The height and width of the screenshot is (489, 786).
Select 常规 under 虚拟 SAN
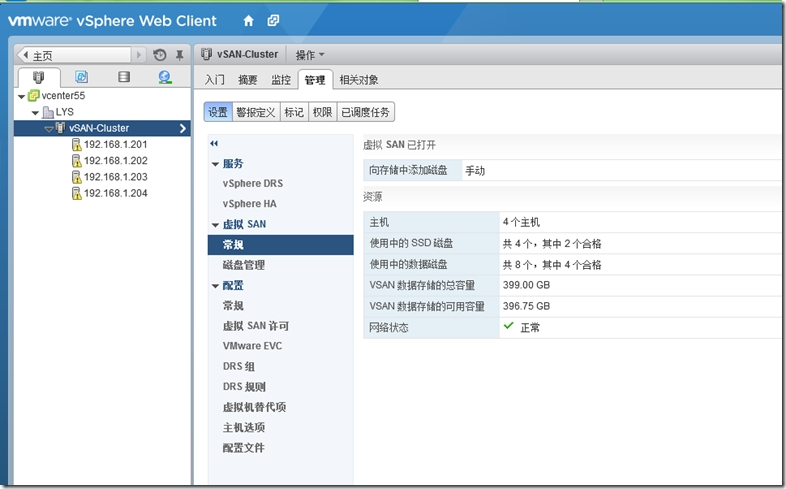click(x=280, y=244)
